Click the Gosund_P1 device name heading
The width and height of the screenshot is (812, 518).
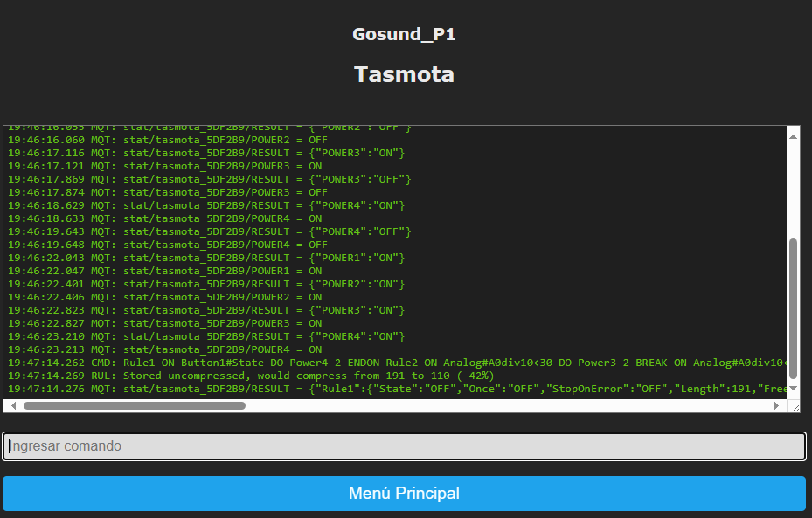coord(404,35)
